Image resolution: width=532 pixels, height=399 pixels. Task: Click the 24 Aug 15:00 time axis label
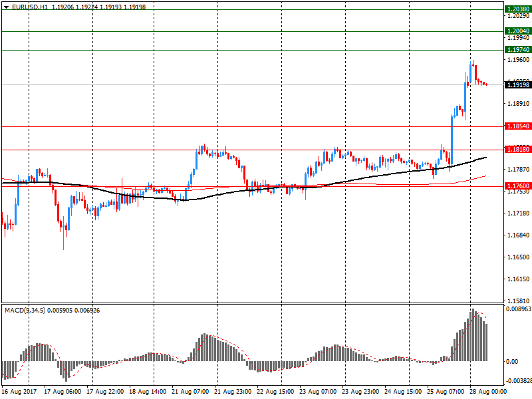tap(403, 392)
